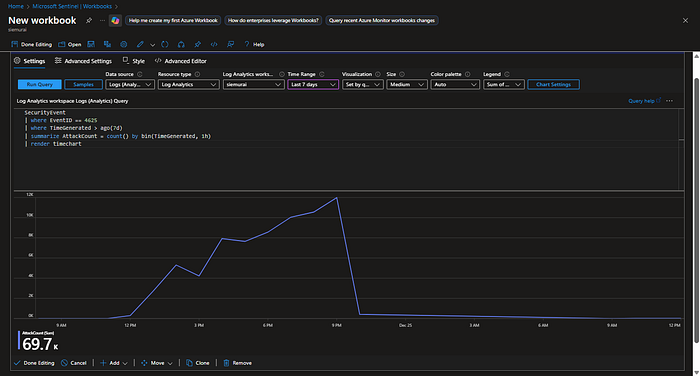Open the Style tab
700x376 pixels.
point(133,61)
